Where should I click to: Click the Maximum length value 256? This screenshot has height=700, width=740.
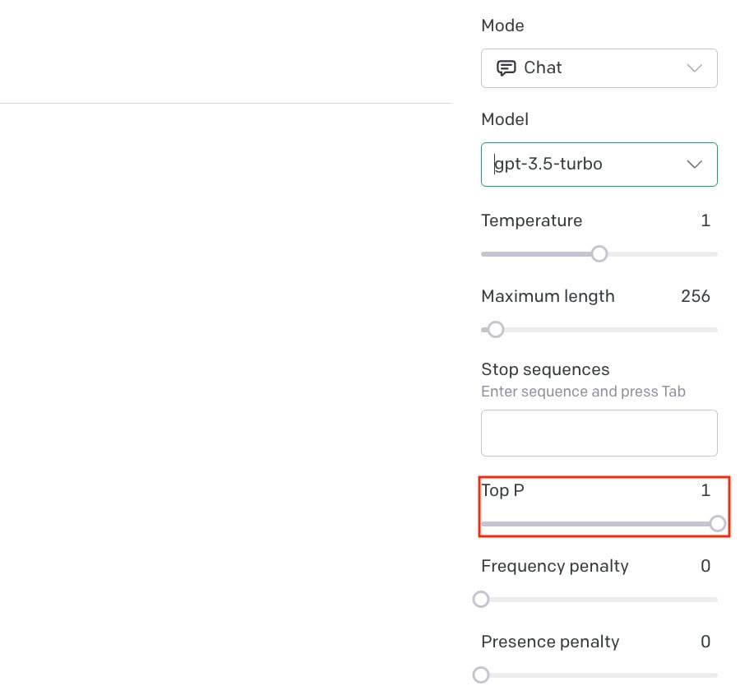point(696,296)
